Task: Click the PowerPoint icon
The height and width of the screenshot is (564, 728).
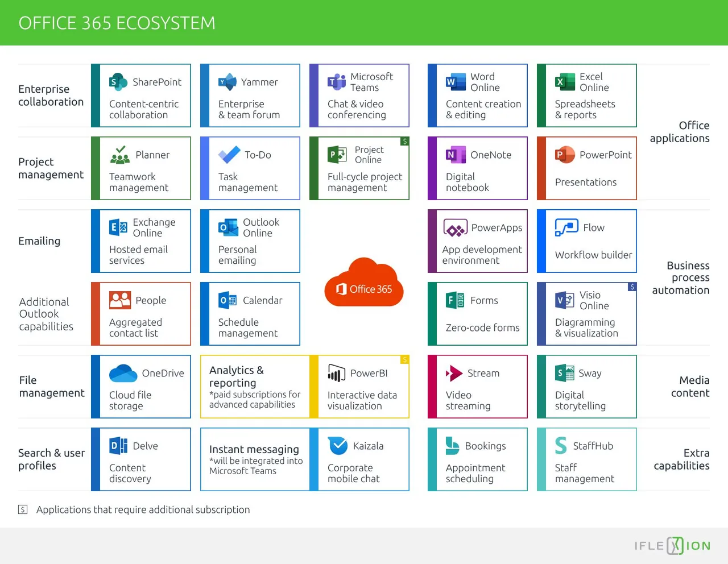Action: tap(565, 155)
